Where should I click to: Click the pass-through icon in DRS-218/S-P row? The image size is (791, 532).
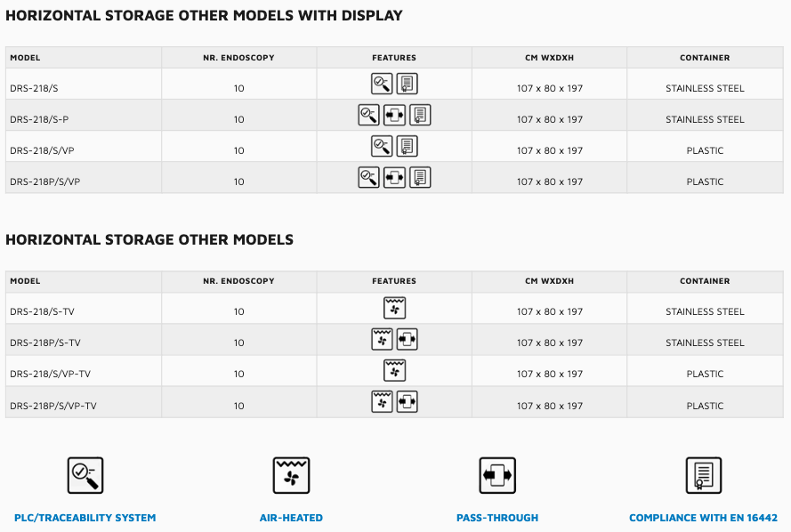point(394,115)
